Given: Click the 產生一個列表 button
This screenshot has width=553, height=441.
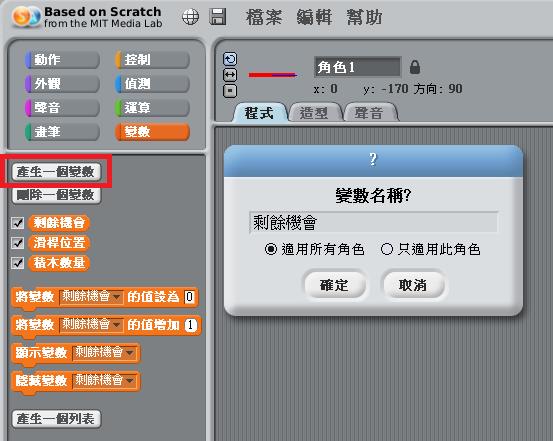Looking at the screenshot, I should [56, 419].
